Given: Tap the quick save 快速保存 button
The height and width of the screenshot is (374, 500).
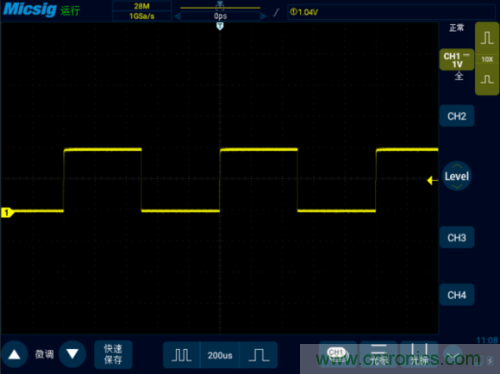Looking at the screenshot, I should [x=113, y=354].
